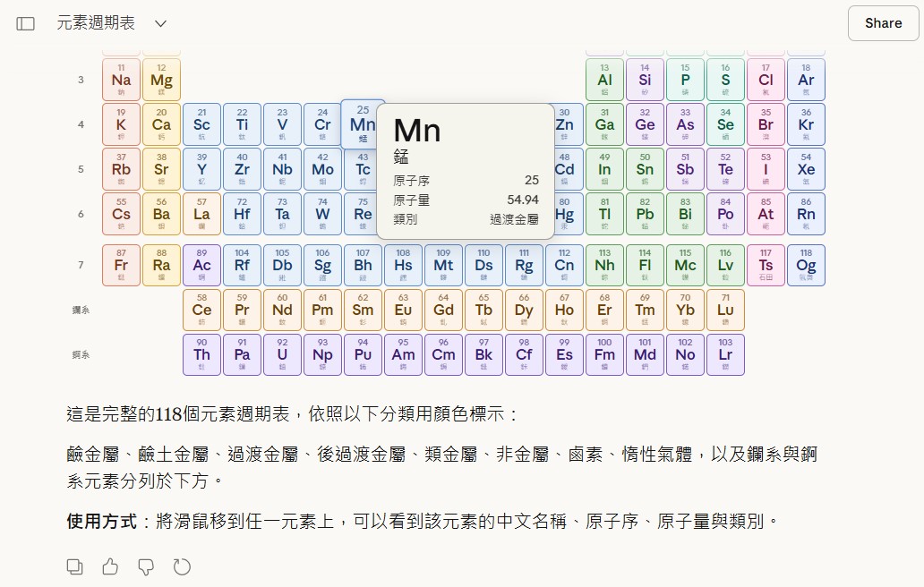Click the sodium Na element tile
This screenshot has width=924, height=587.
(x=121, y=80)
